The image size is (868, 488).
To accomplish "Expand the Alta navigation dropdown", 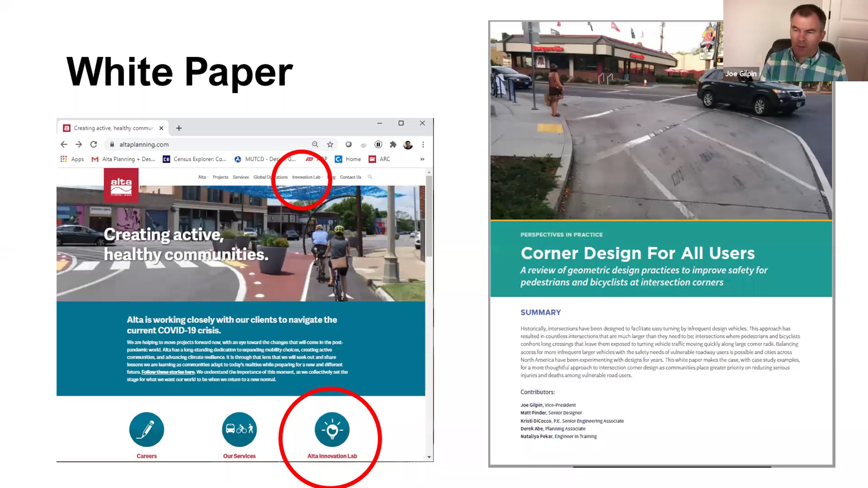I will 203,177.
